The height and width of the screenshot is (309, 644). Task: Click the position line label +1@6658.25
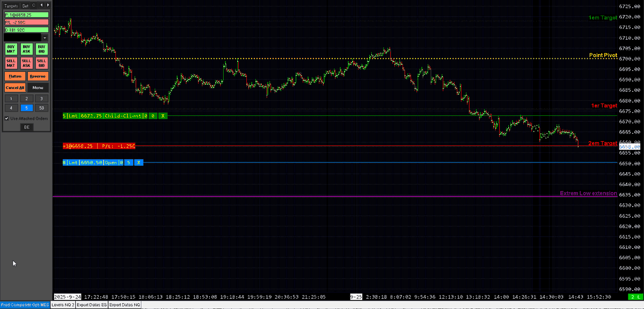click(99, 146)
